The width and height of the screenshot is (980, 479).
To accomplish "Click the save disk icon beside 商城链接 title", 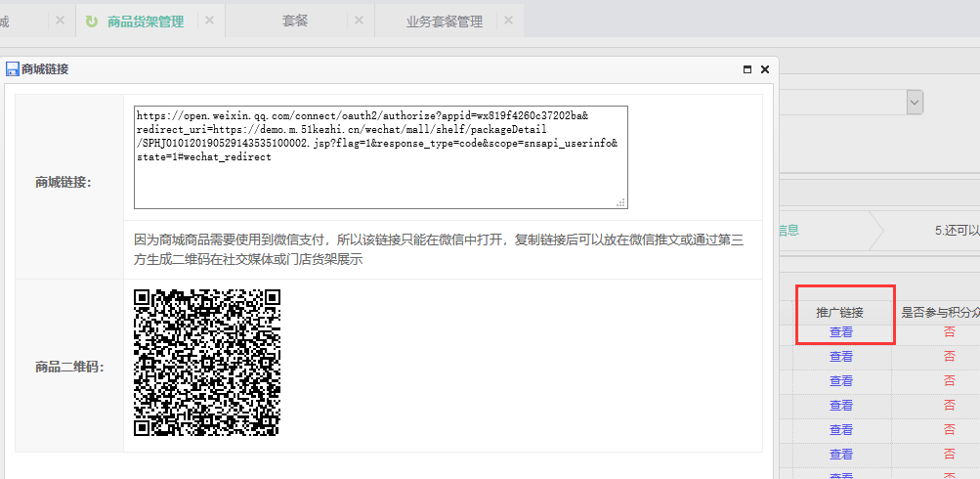I will [x=13, y=69].
